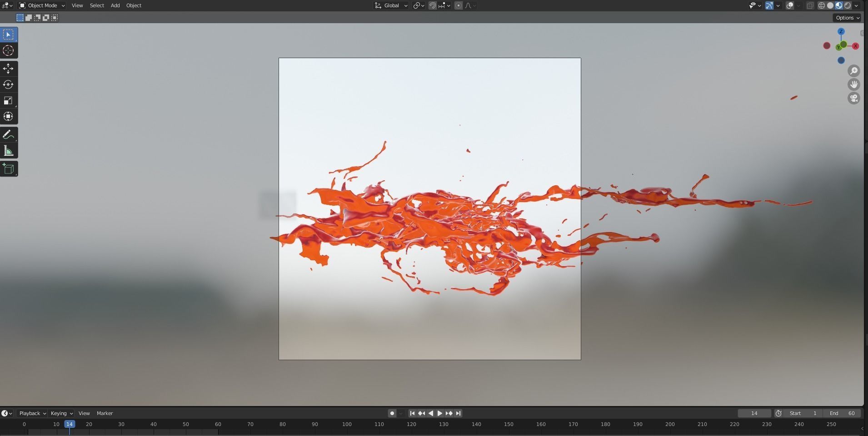Activate zoom in the viewport gizmo sidebar
The image size is (868, 436).
[854, 71]
